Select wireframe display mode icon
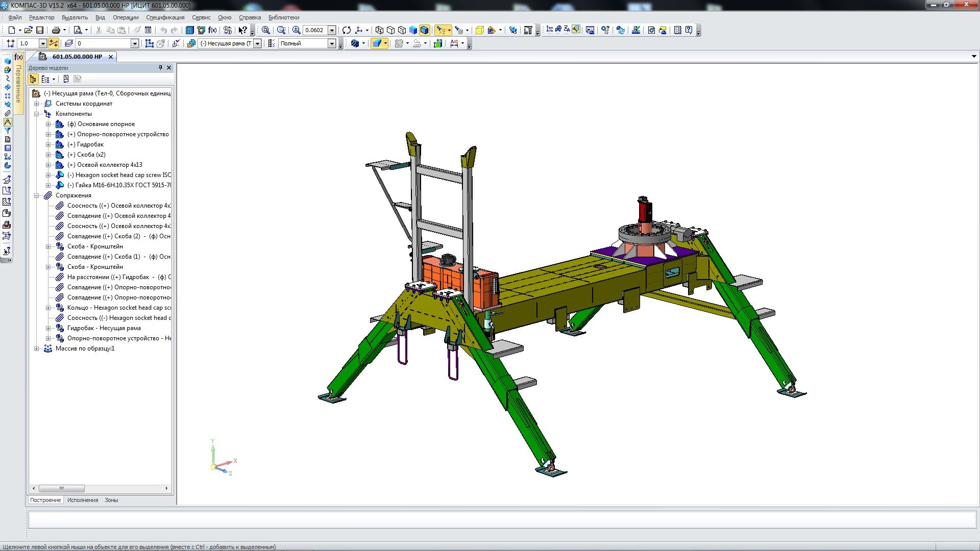The image size is (980, 551). pos(379,30)
